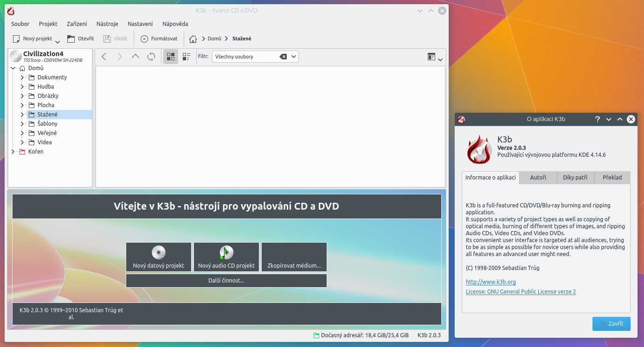Expand the Hudba folder
644x347 pixels.
click(22, 87)
